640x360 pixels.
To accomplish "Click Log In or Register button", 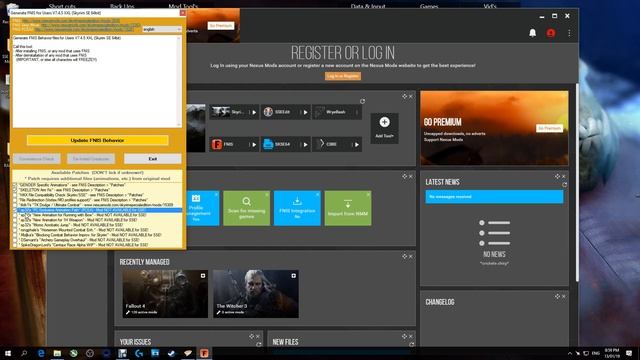I will pyautogui.click(x=343, y=76).
